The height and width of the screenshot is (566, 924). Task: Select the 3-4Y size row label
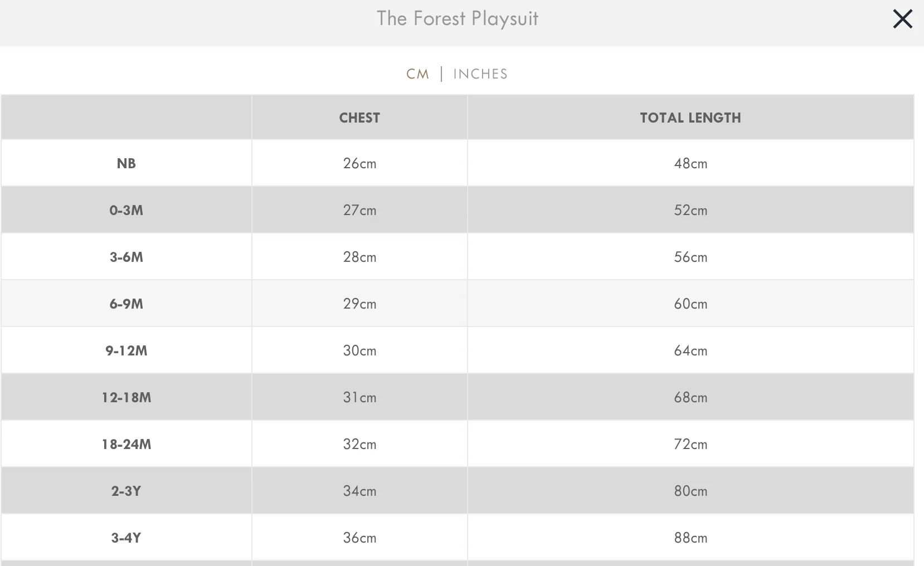click(x=126, y=538)
